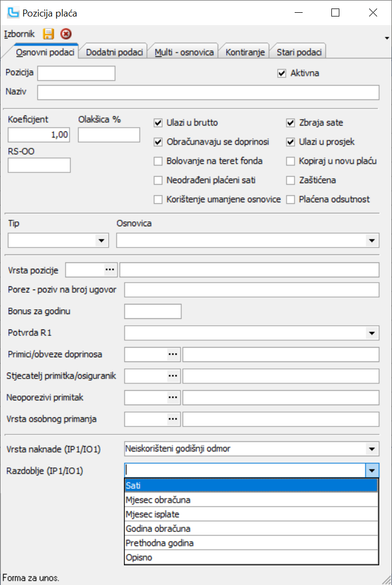Open the Izbornik menu

[x=19, y=34]
